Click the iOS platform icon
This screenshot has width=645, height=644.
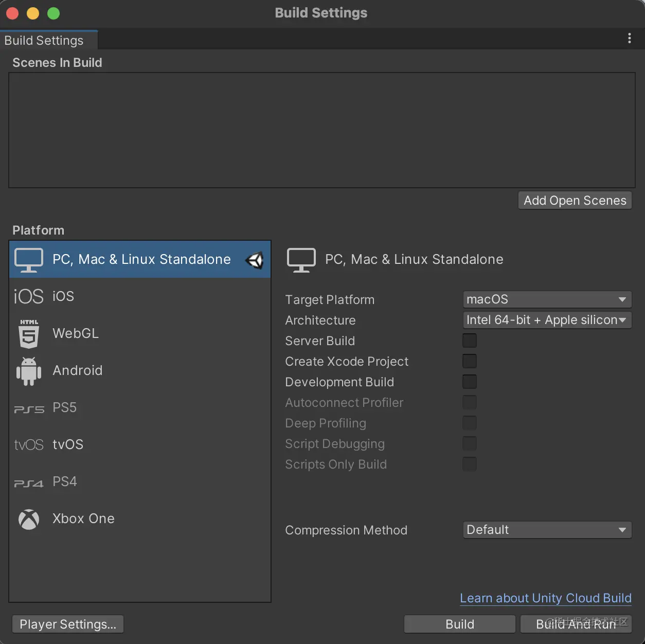(29, 297)
